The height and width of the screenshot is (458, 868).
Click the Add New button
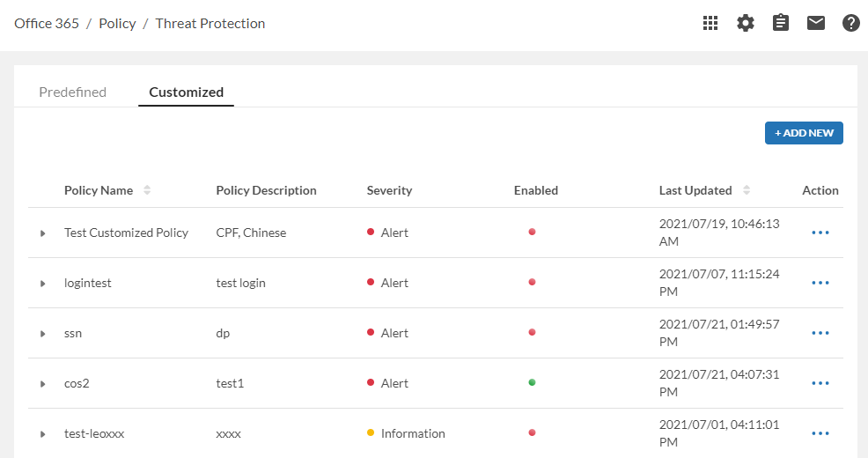pos(804,133)
